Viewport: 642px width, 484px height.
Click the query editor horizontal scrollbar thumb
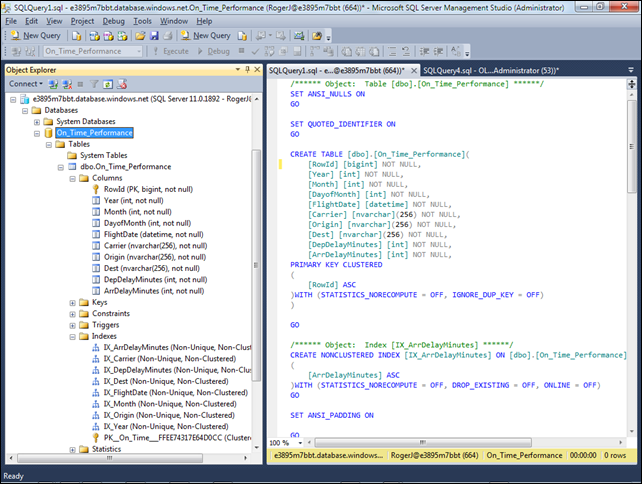tap(423, 443)
